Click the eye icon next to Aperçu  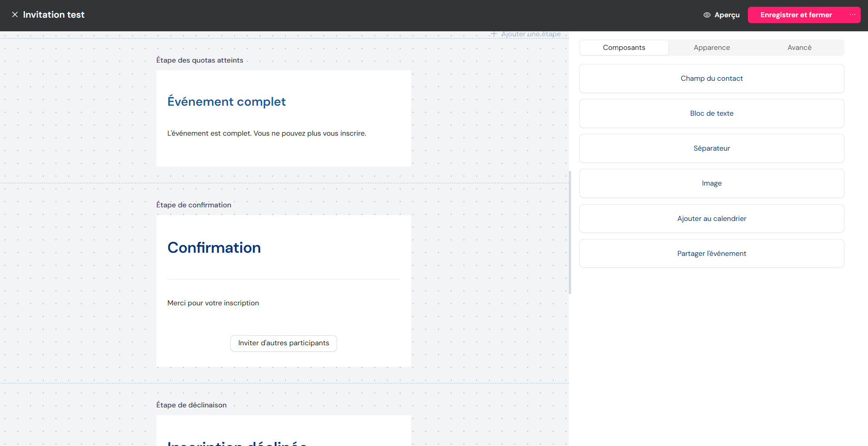click(707, 15)
